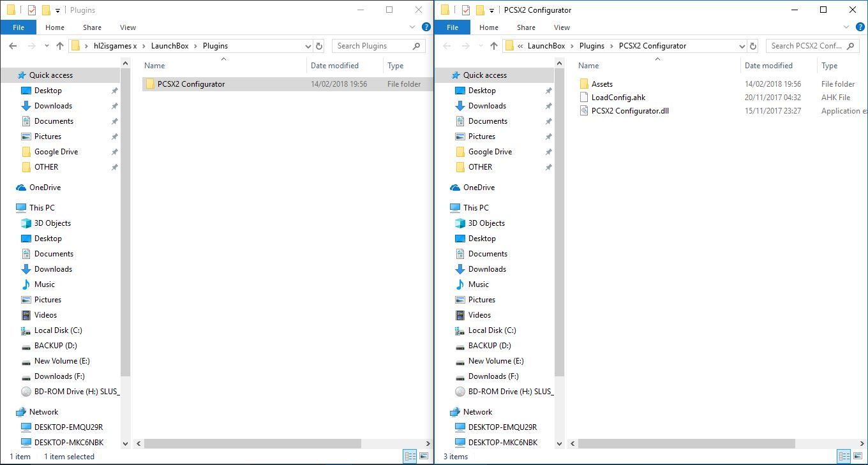The height and width of the screenshot is (465, 868).
Task: Open File menu in PCSX2 Configurator window
Action: pos(453,27)
